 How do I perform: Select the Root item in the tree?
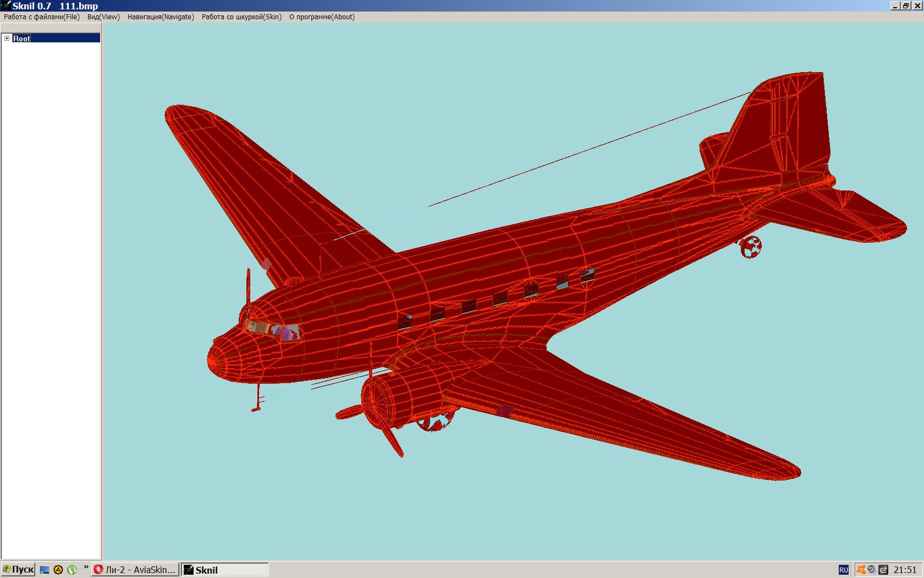tap(22, 39)
